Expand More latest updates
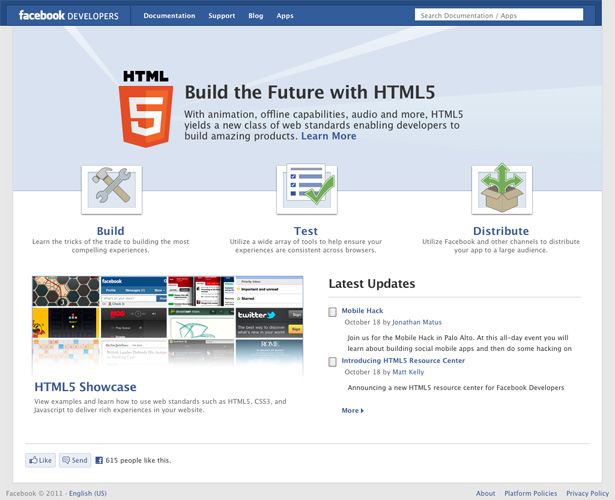Viewport: 615px width, 500px height. tap(353, 411)
